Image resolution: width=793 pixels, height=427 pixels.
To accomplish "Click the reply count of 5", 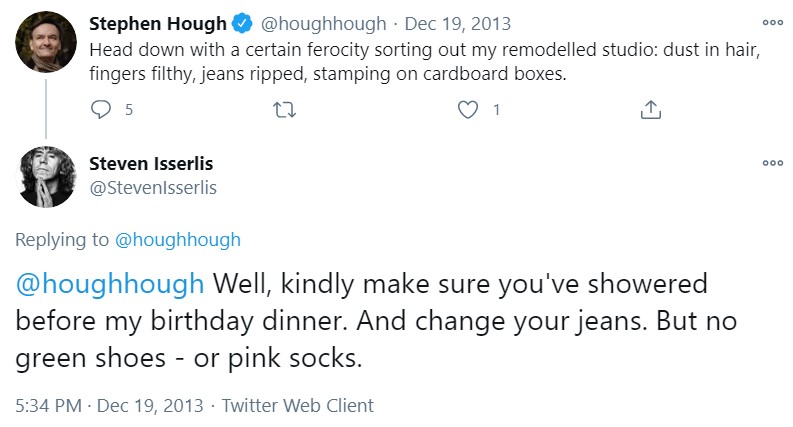I will (129, 110).
